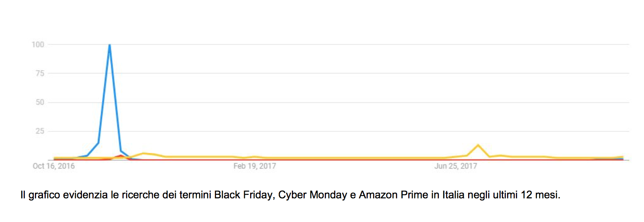Click the word 'ricerche' in caption
Screen dimensions: 644x222
141,195
